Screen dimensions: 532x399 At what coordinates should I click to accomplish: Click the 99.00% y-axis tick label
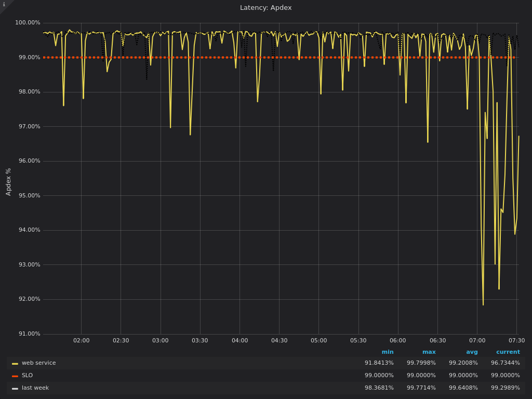click(x=28, y=58)
